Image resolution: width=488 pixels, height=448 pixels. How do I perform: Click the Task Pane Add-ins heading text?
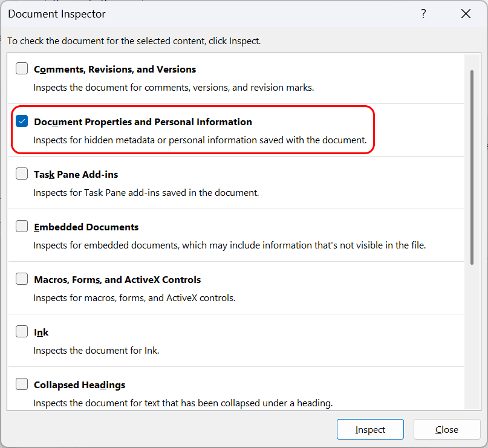pyautogui.click(x=76, y=174)
